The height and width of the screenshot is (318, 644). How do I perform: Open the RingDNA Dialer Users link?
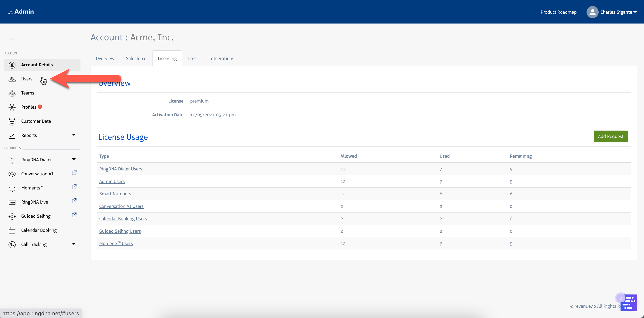(x=121, y=169)
